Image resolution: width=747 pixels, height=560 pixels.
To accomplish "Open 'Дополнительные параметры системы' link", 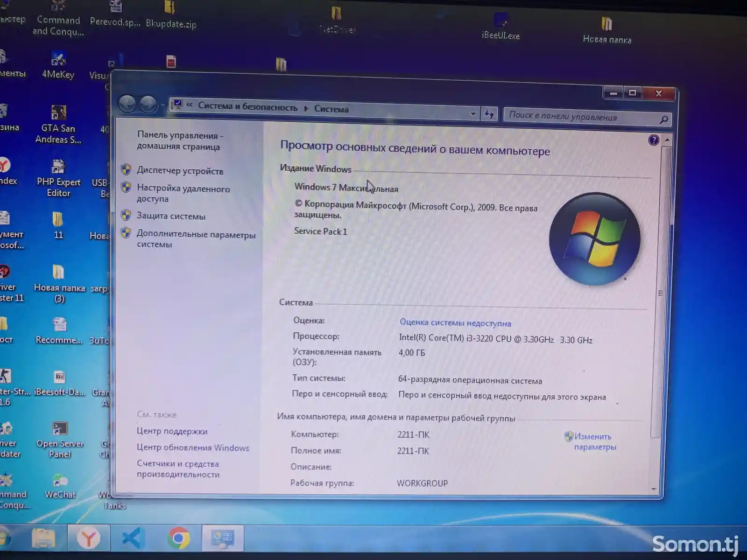I will [x=196, y=239].
